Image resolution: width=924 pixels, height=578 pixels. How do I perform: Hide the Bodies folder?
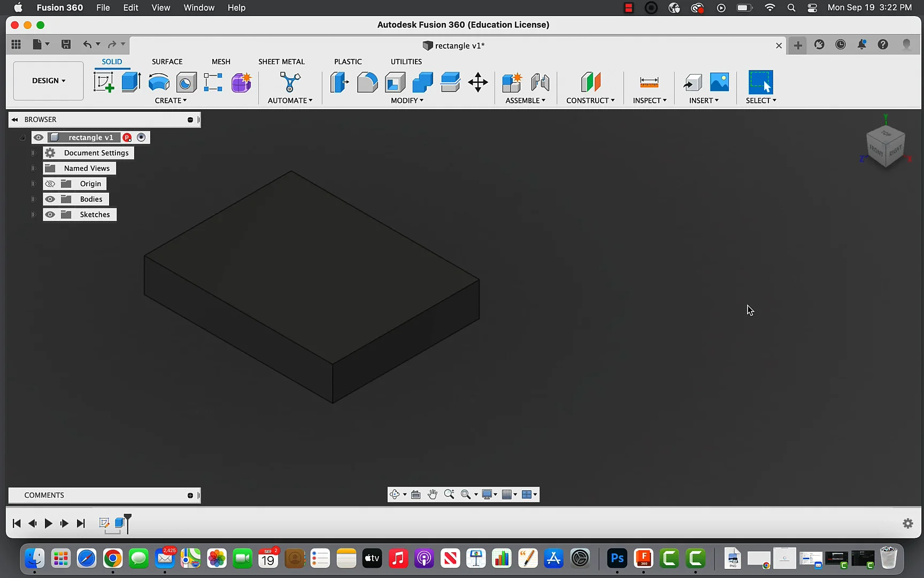(x=50, y=199)
